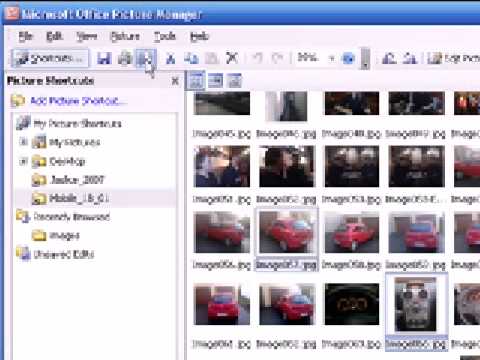Open the zoom percentage dropdown

tap(332, 59)
